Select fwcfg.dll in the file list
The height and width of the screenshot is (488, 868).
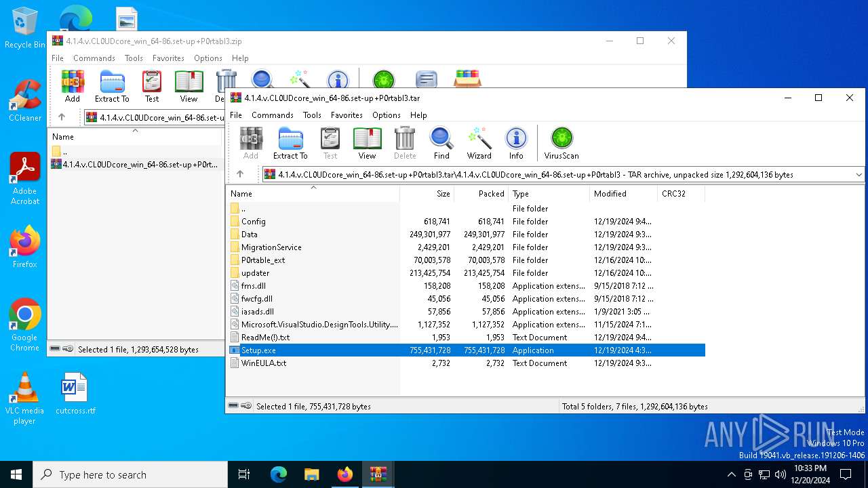(x=467, y=299)
